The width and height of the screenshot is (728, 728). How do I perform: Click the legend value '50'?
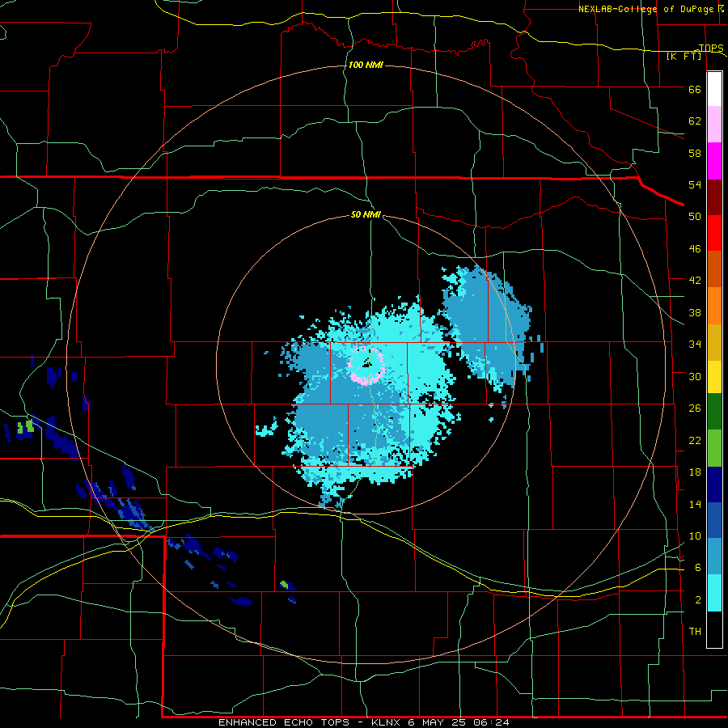[x=695, y=216]
